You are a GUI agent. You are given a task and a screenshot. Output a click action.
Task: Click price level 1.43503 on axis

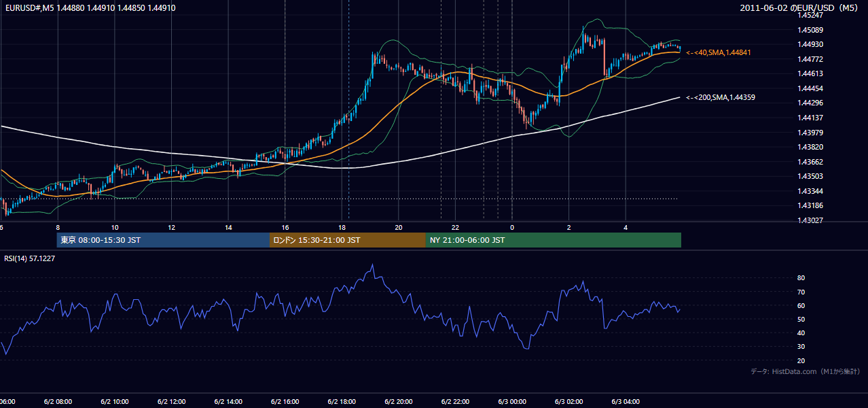810,176
